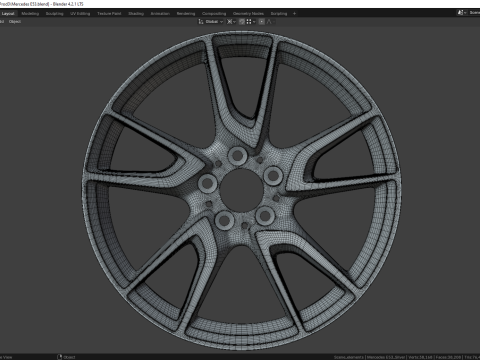
Task: Open the snapping options dropdown
Action: [251, 22]
